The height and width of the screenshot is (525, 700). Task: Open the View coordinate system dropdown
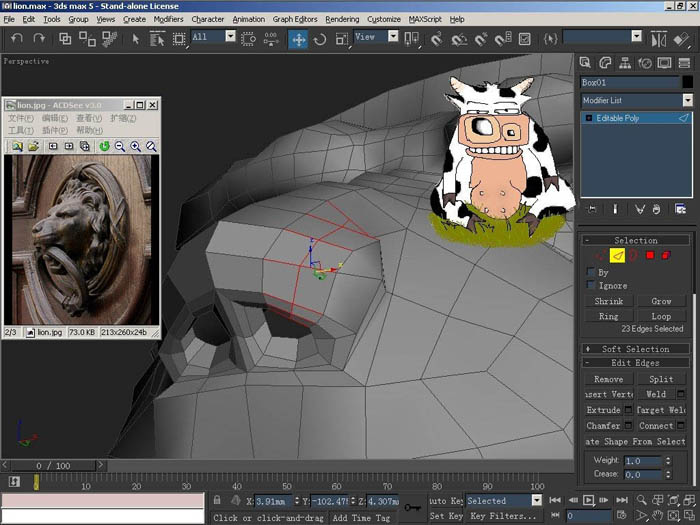coord(376,37)
